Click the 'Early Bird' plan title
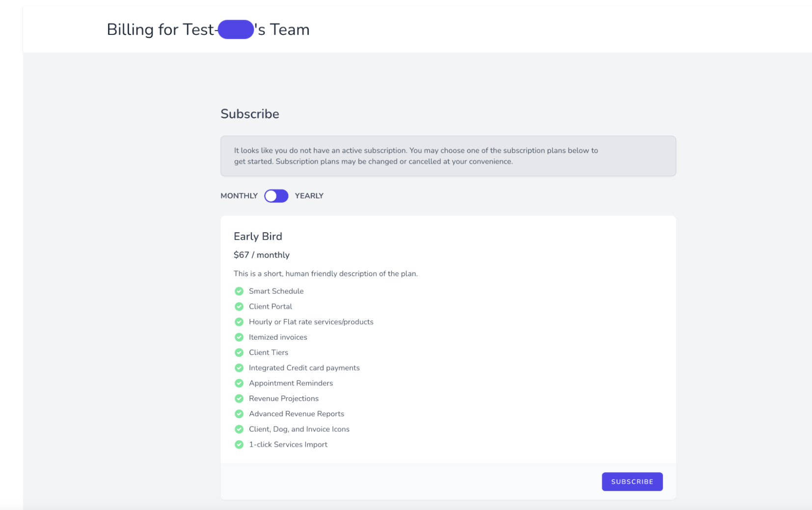This screenshot has height=510, width=812. [258, 237]
